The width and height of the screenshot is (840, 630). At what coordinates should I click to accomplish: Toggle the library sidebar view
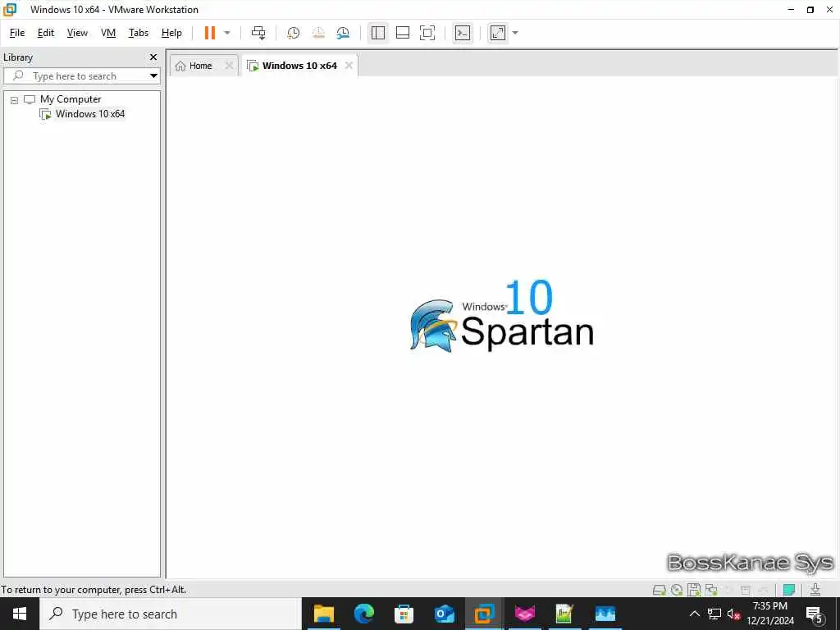pyautogui.click(x=377, y=33)
